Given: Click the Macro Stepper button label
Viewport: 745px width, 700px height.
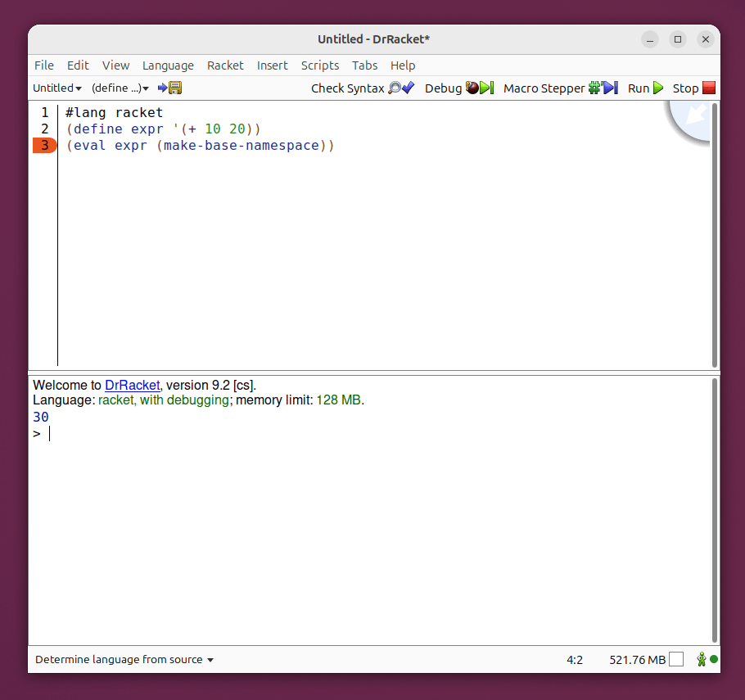Looking at the screenshot, I should pos(544,88).
